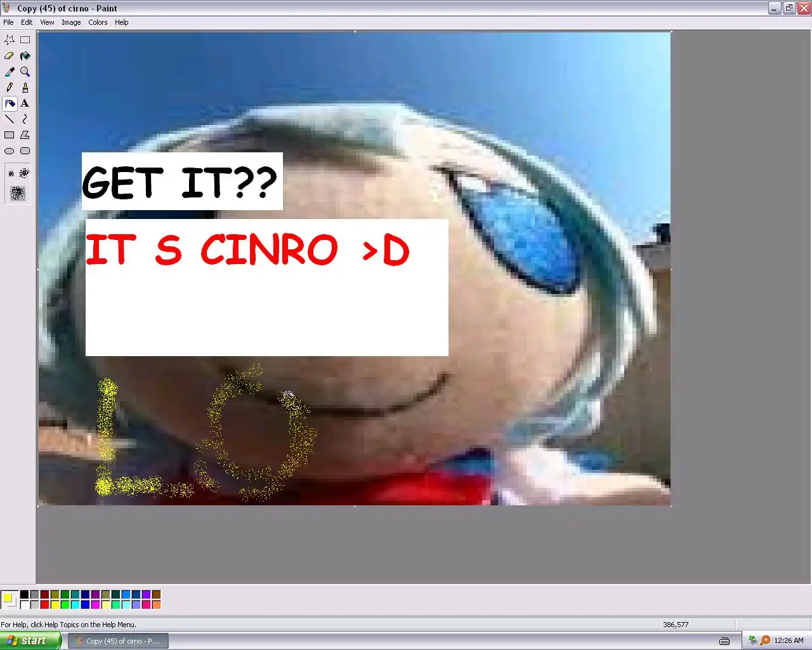Pick the bright lime green swatch
Image resolution: width=812 pixels, height=650 pixels.
(65, 605)
